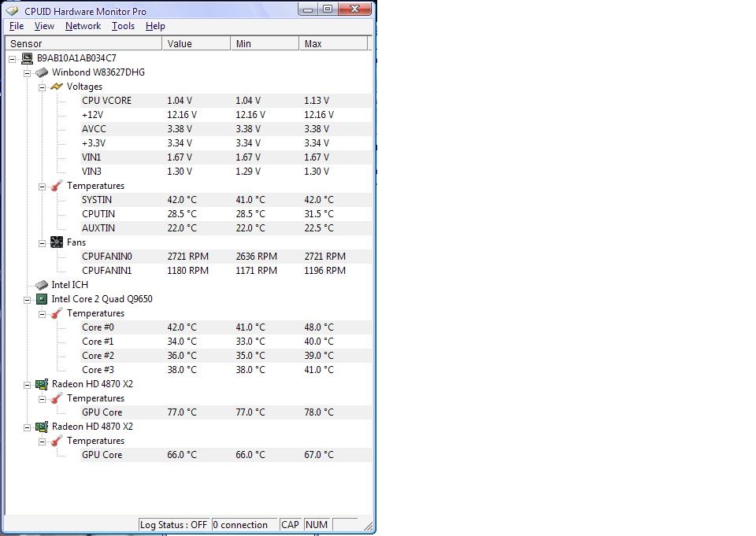Click the Voltages lightning icon
The image size is (756, 536).
coord(57,87)
